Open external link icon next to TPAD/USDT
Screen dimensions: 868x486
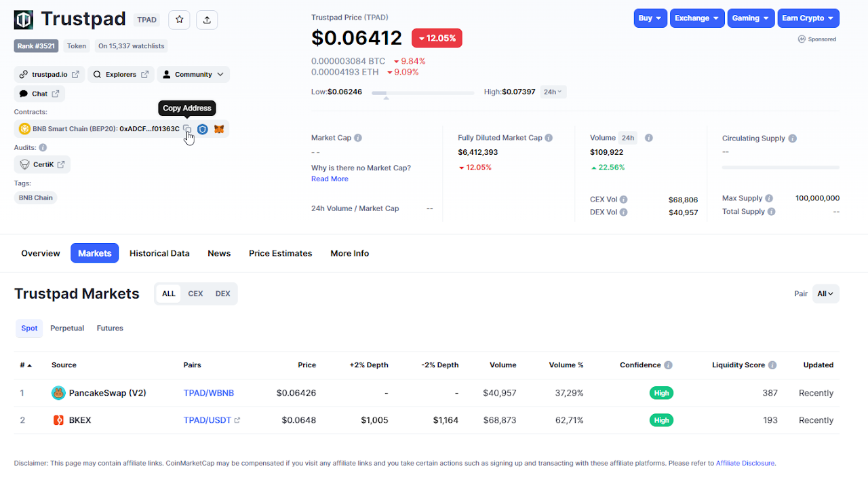pos(237,420)
